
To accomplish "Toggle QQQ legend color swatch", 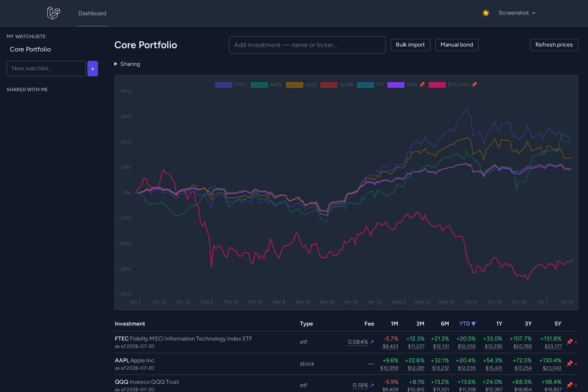I will pos(295,85).
